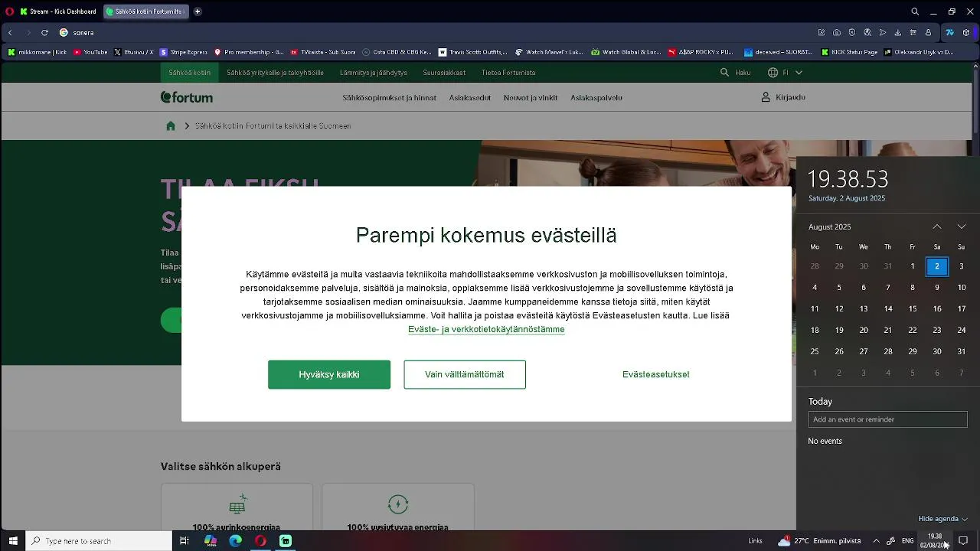This screenshot has height=551, width=980.
Task: Switch to the Stream - Kick Dashboard tab
Action: [58, 11]
